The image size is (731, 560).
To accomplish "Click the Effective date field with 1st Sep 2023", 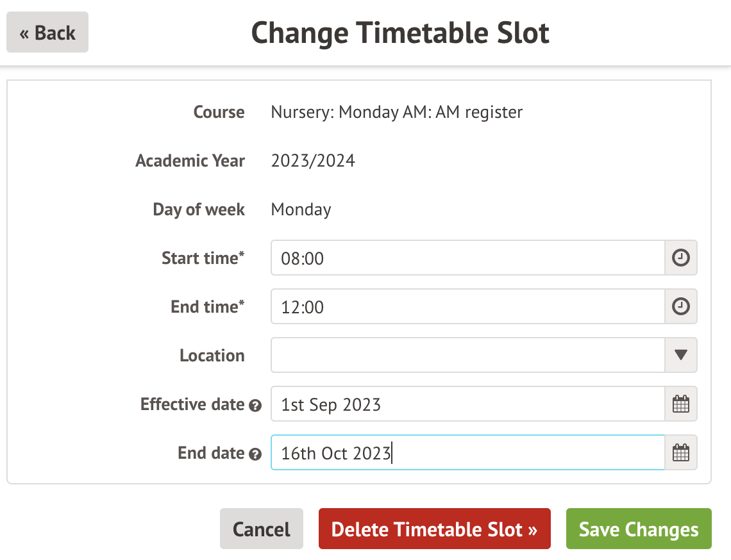I will [x=467, y=404].
